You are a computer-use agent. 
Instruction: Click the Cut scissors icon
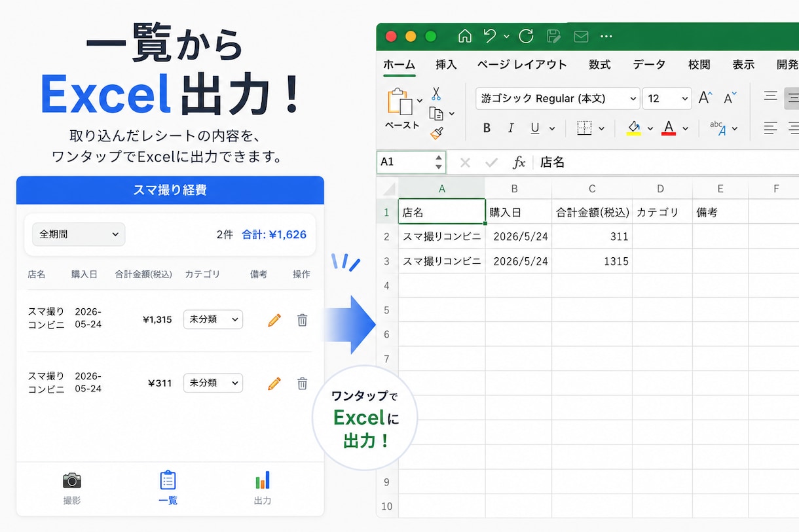coord(436,94)
